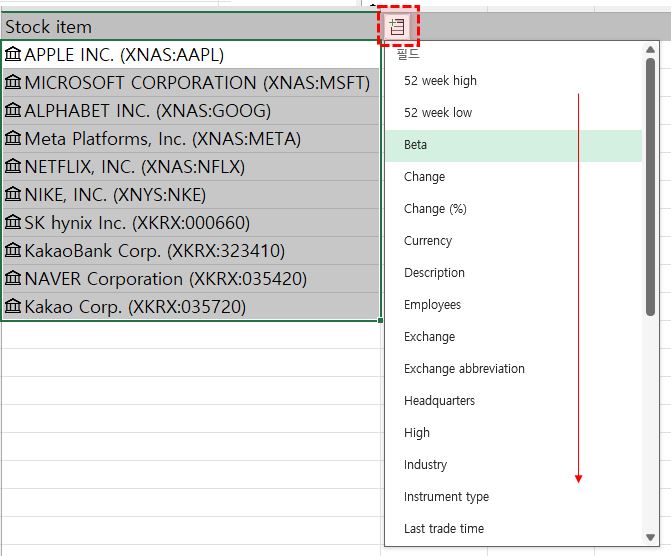Pick the Currency field

[514, 241]
